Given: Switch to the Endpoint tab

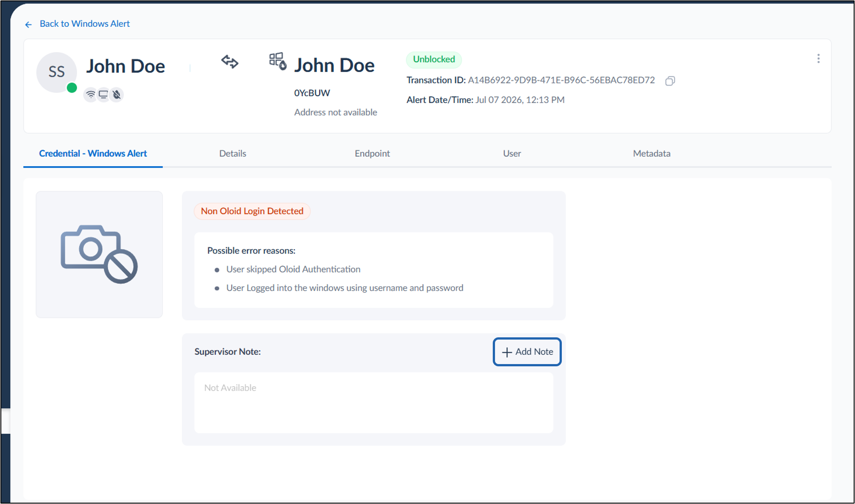Looking at the screenshot, I should pyautogui.click(x=372, y=153).
